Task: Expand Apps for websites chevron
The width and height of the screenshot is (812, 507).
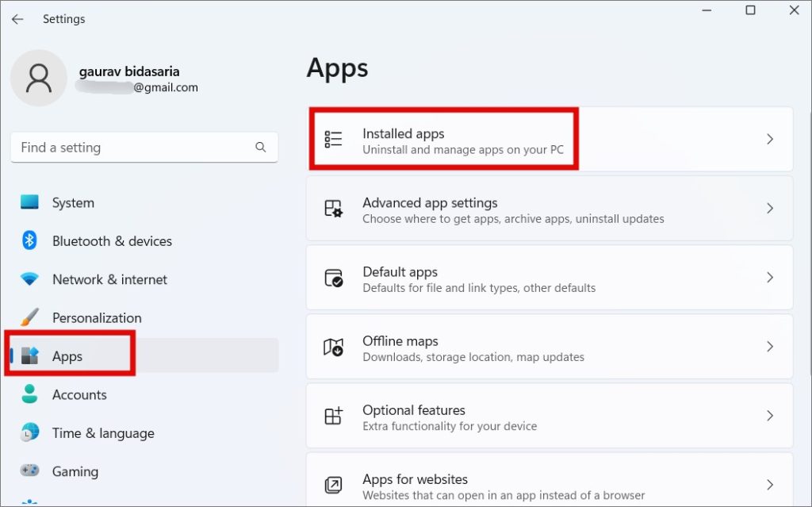Action: tap(770, 485)
